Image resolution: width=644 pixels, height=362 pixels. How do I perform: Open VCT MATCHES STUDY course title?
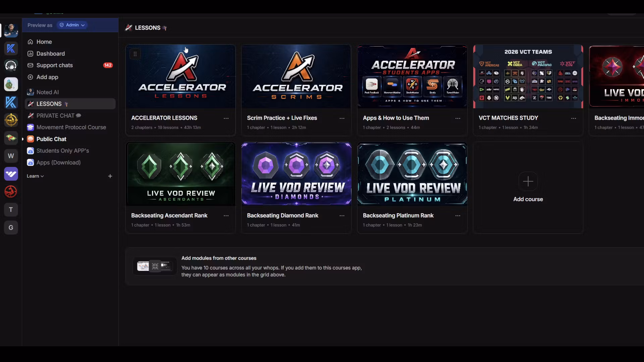[x=508, y=118]
